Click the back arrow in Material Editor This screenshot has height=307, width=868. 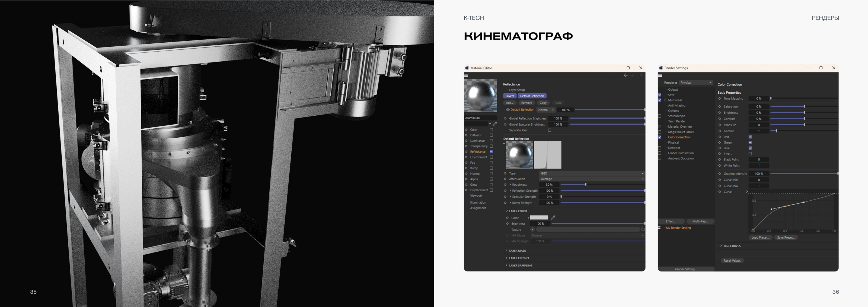click(x=626, y=75)
